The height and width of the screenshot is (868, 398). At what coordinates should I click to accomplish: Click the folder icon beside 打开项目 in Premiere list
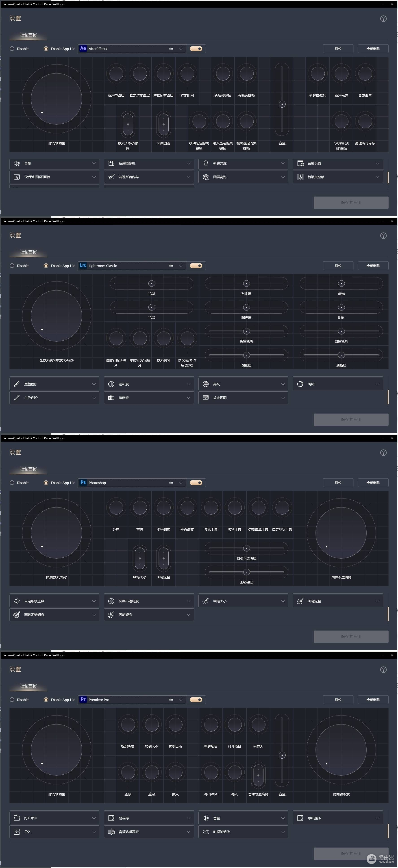tap(17, 818)
